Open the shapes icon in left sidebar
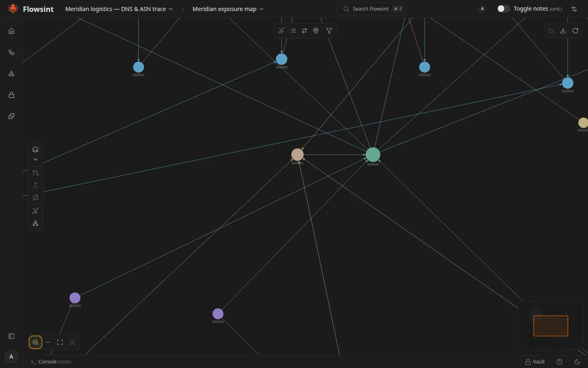The width and height of the screenshot is (588, 368). [11, 74]
